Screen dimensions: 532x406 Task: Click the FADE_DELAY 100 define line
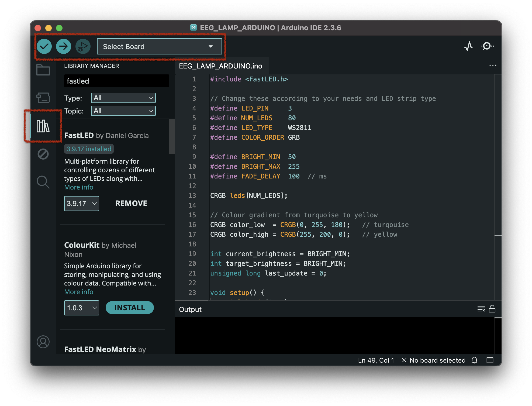click(268, 176)
